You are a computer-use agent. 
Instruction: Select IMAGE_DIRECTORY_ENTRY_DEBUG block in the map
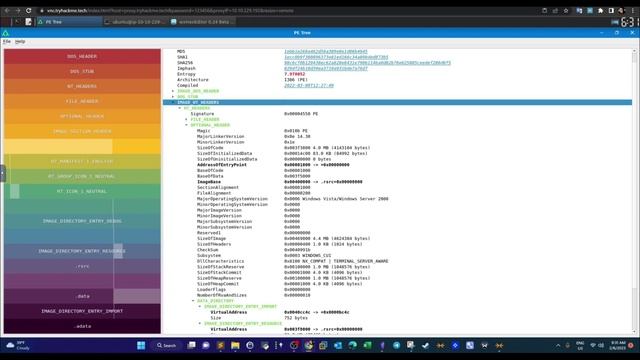click(82, 221)
